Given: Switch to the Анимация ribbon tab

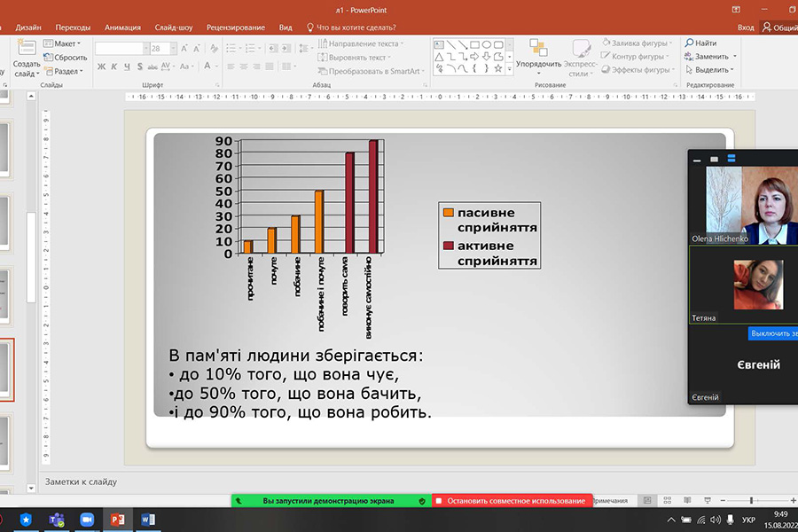Looking at the screenshot, I should click(x=122, y=27).
